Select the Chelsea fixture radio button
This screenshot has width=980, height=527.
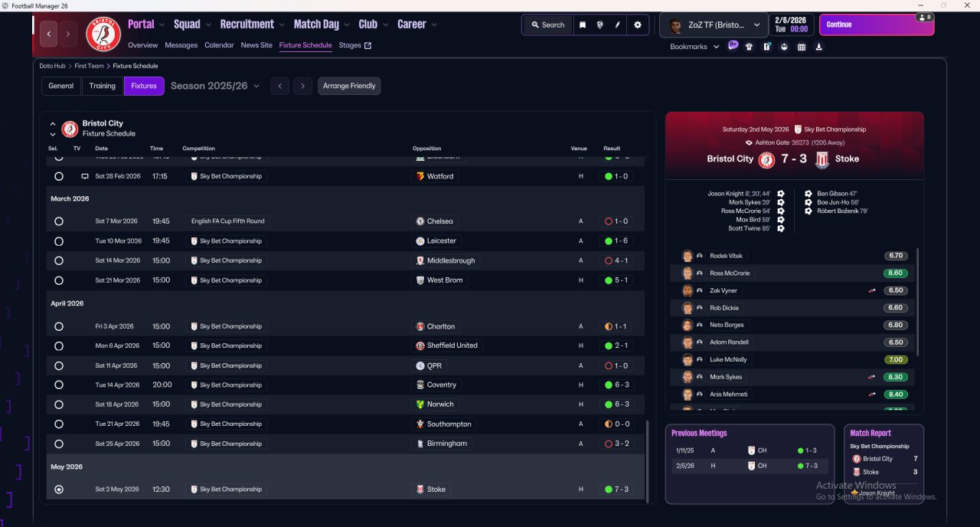tap(59, 221)
